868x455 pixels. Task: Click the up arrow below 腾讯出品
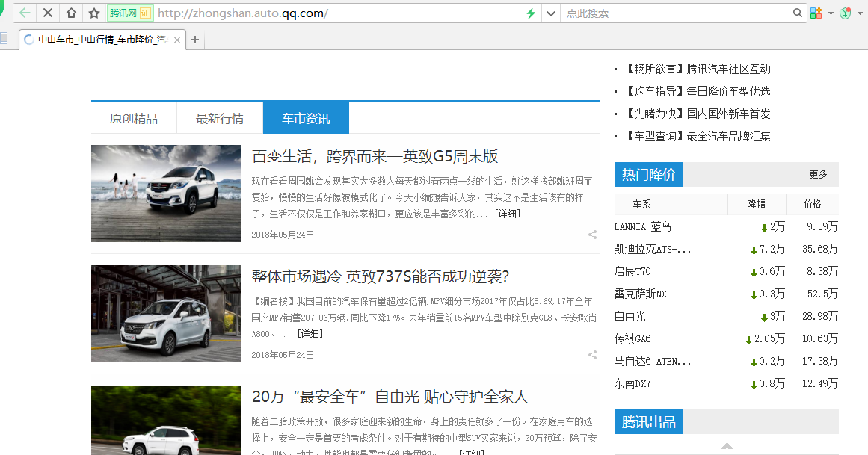click(x=727, y=445)
